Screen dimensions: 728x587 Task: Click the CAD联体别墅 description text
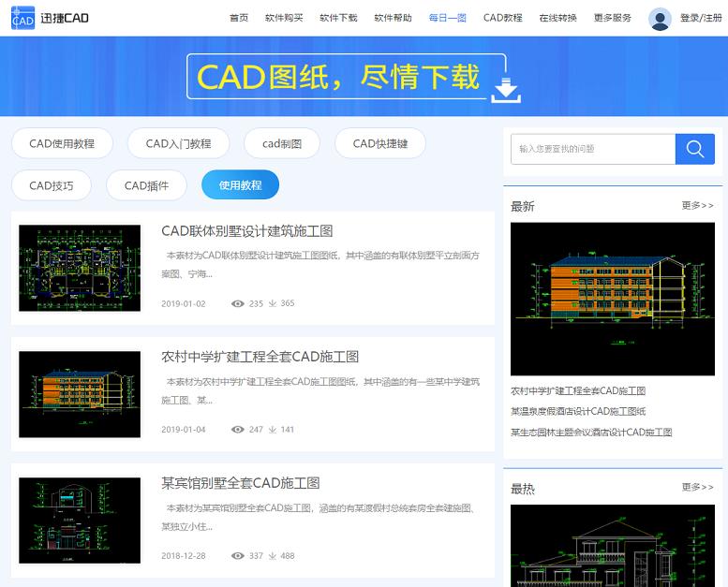pos(320,265)
